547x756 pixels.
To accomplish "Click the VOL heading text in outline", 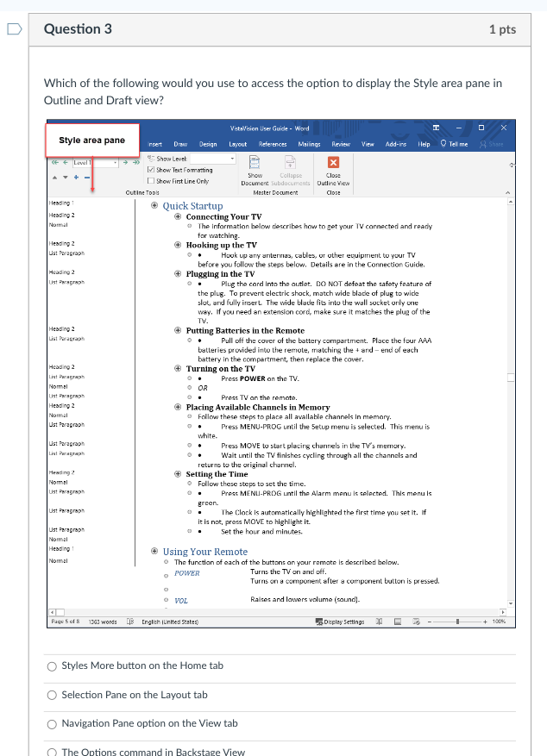I will tap(181, 601).
